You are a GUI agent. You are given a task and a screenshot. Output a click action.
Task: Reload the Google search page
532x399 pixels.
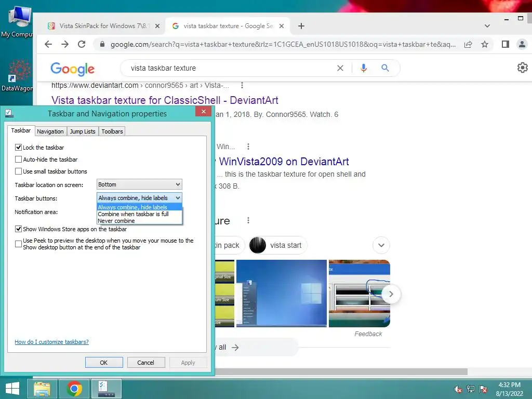[x=82, y=44]
